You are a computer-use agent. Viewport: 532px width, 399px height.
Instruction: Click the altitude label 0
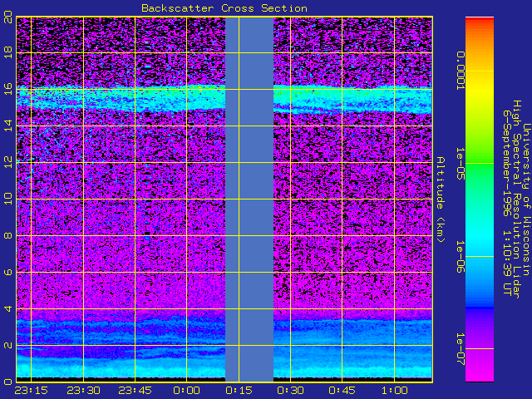click(8, 382)
